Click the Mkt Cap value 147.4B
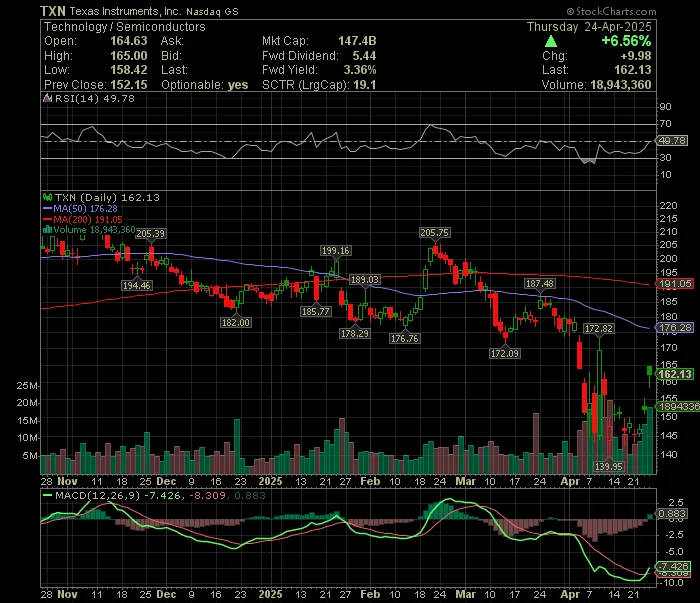 [x=357, y=41]
